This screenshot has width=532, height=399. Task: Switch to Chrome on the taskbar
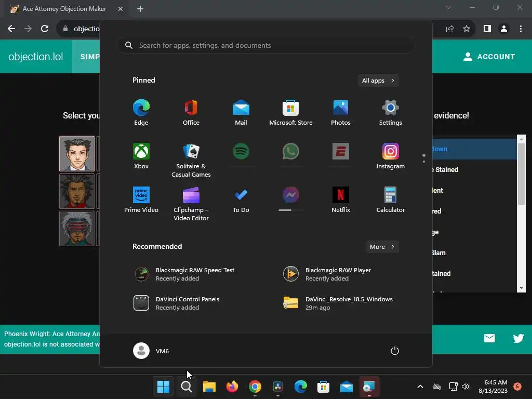click(255, 387)
